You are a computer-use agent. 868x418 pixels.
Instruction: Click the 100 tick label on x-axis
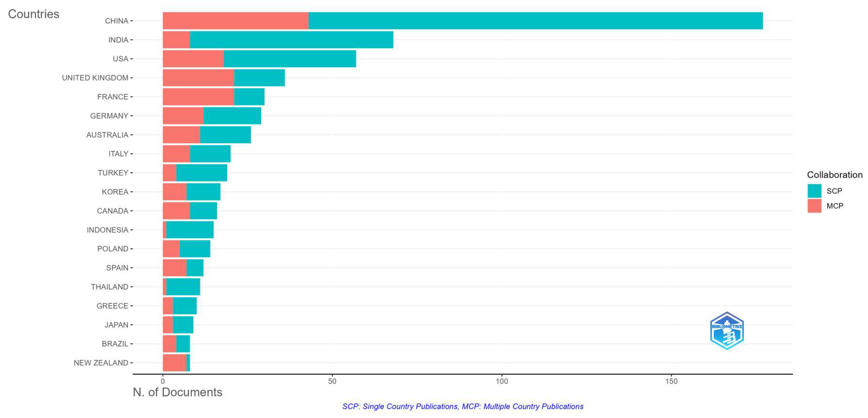[x=502, y=381]
